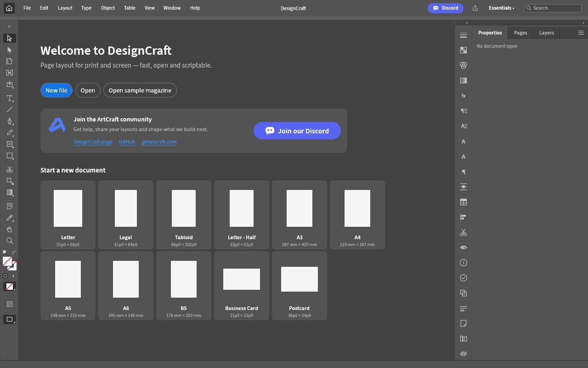Click the Search input field
Viewport: 588px width, 368px height.
[x=553, y=8]
